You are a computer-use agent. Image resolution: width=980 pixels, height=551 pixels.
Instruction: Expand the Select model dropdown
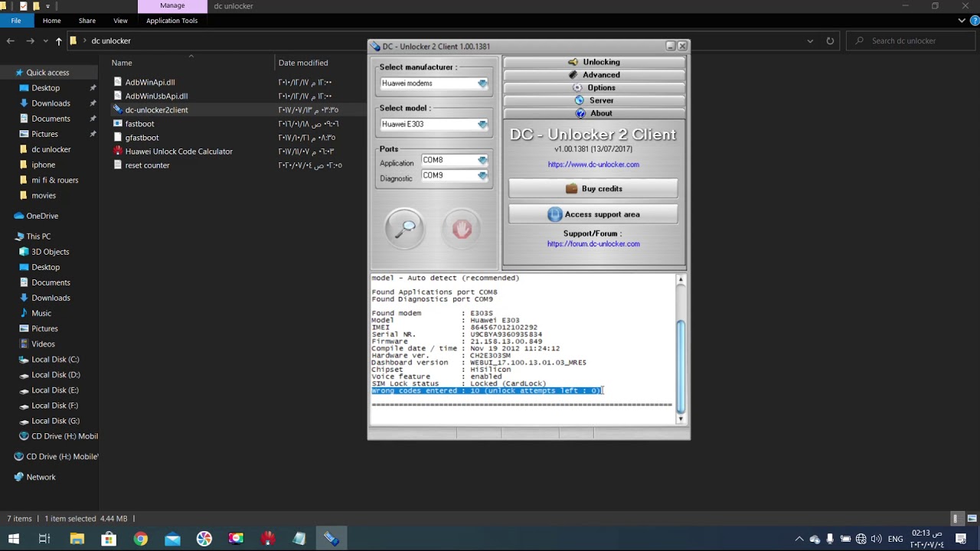coord(482,124)
